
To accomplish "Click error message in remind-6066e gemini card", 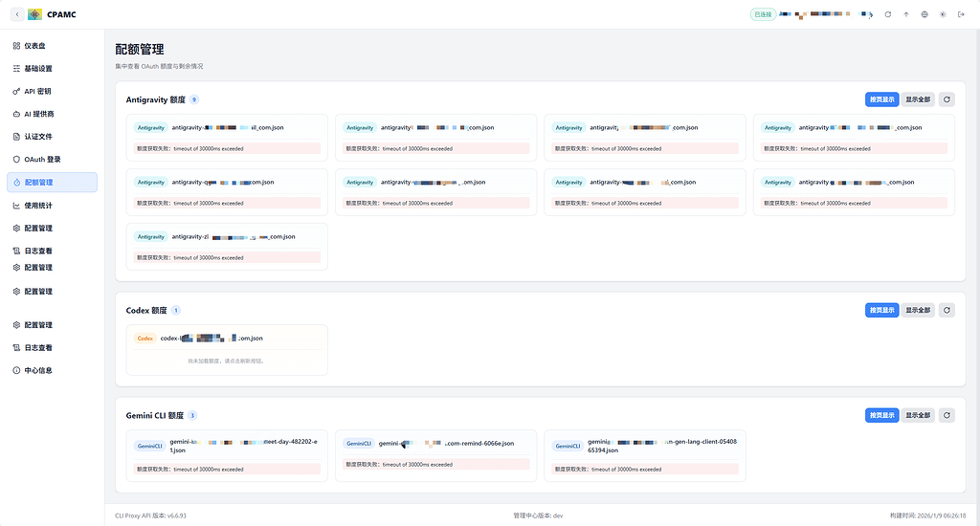I will point(435,464).
